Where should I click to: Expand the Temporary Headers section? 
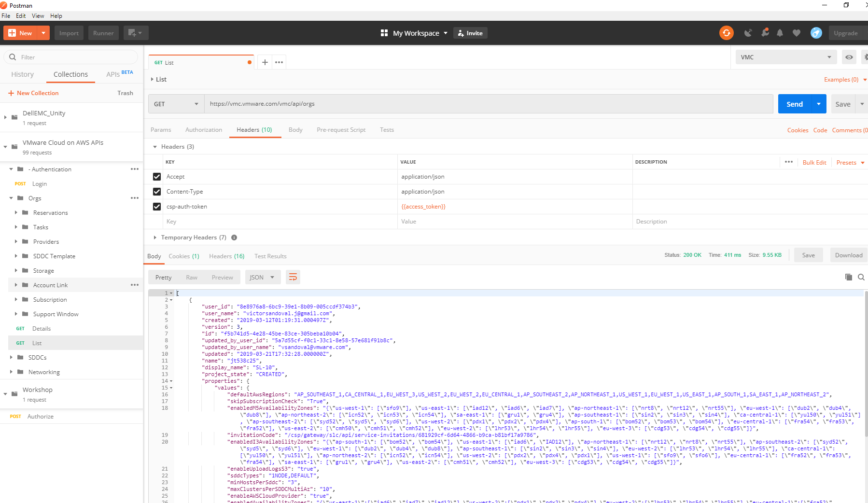[x=155, y=238]
